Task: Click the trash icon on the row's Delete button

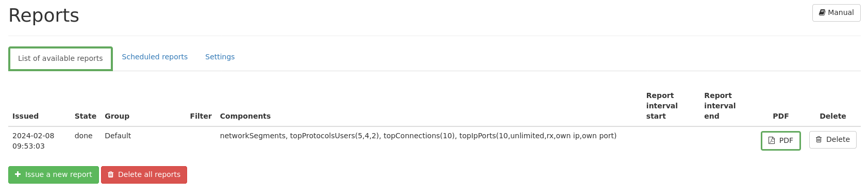Action: click(819, 139)
